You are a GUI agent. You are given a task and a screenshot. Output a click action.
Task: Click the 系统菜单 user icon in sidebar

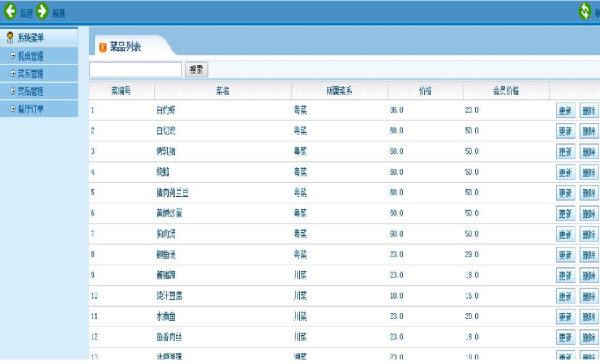click(10, 37)
